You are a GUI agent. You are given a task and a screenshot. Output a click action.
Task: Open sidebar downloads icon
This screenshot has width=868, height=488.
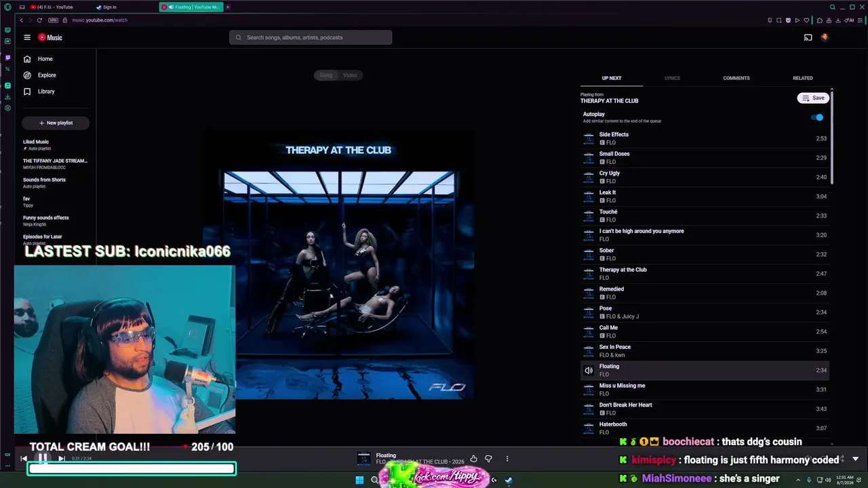[7, 97]
